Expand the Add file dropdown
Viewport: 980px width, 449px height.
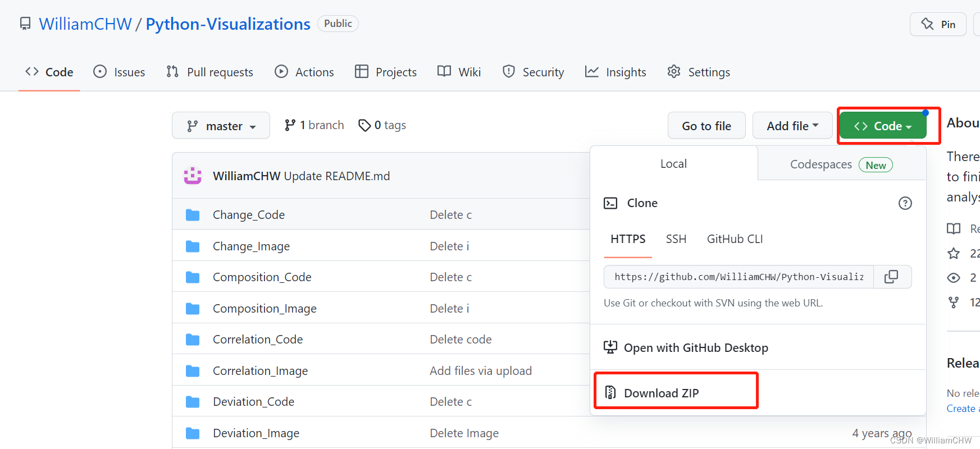(792, 126)
